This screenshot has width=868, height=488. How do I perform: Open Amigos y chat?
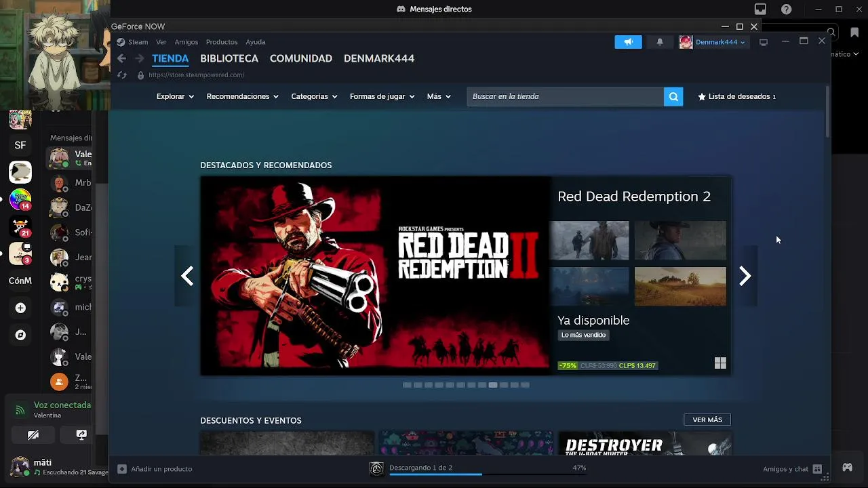coord(792,469)
